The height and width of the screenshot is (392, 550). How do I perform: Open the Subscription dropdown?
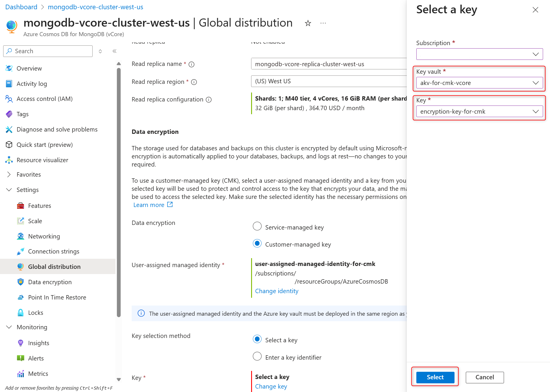click(479, 54)
